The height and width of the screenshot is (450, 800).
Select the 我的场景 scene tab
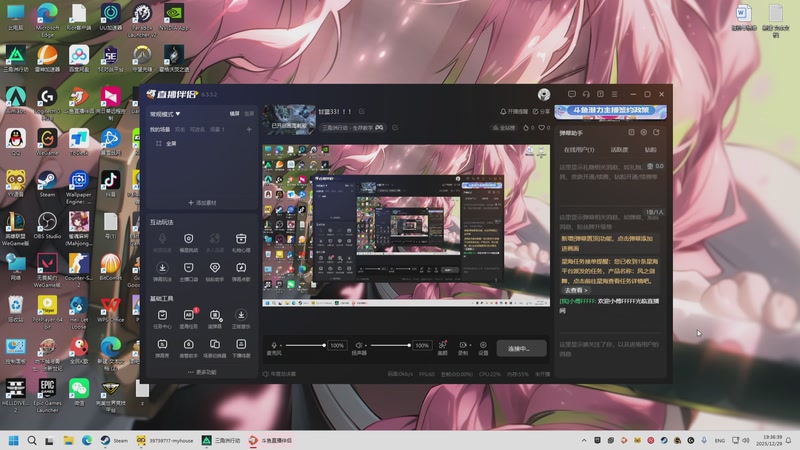pos(160,130)
